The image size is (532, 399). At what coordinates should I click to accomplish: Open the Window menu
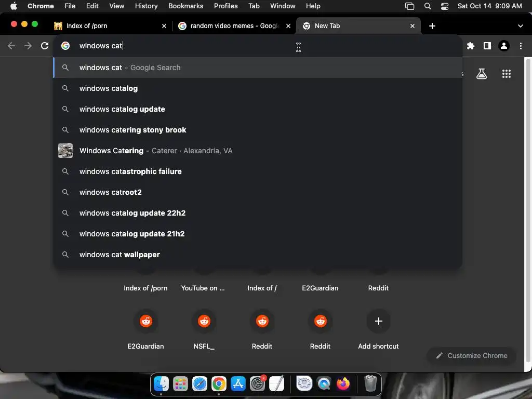pos(283,6)
